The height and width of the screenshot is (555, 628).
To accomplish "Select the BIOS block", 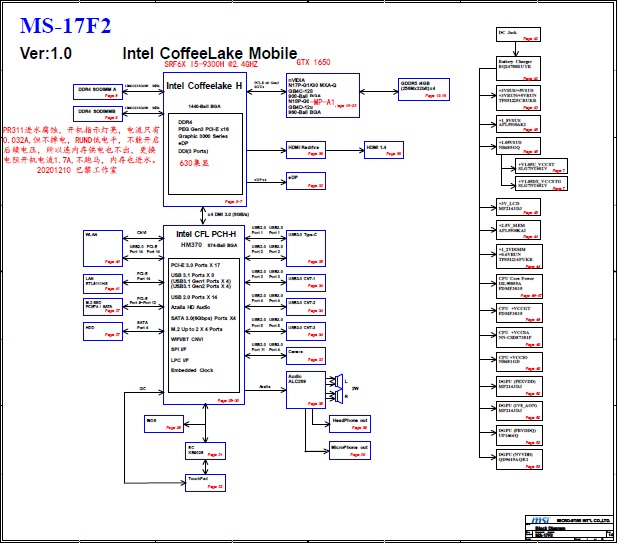I will click(x=164, y=424).
